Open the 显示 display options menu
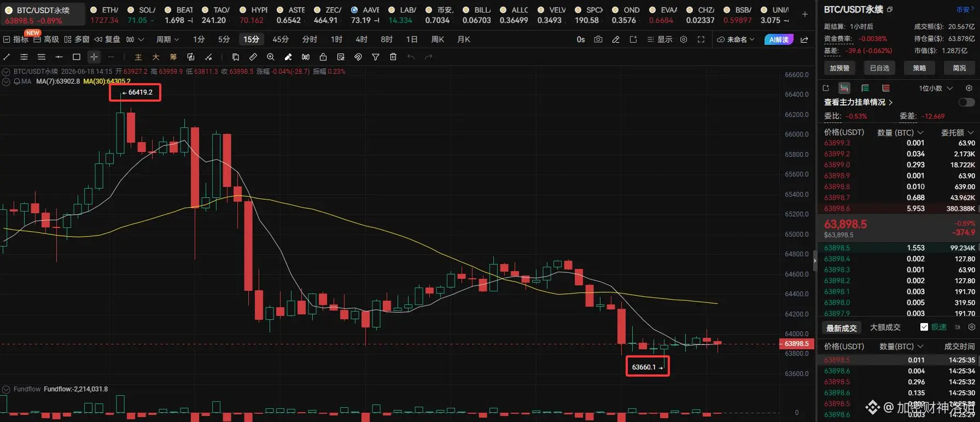 click(660, 39)
